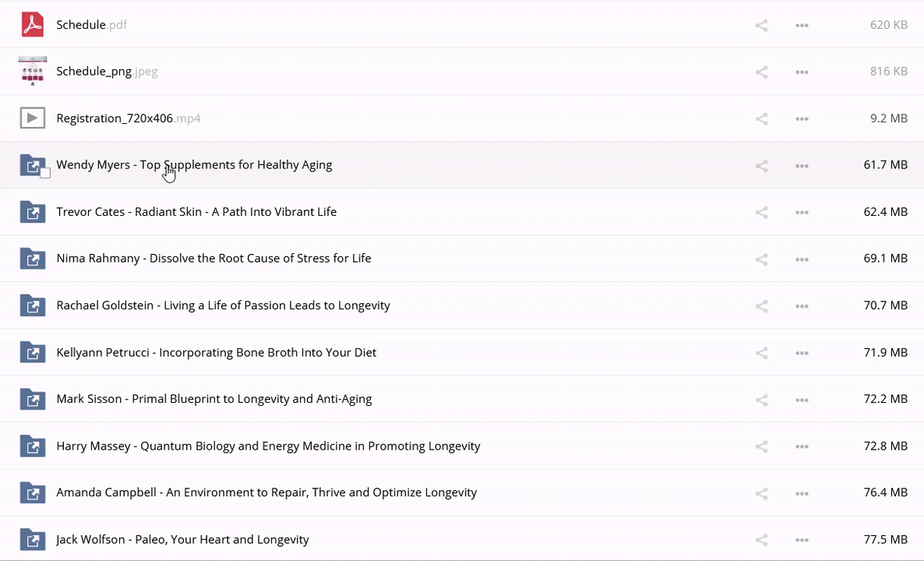Open Amanda Campbell Optimize Longevity folder name

pos(266,492)
